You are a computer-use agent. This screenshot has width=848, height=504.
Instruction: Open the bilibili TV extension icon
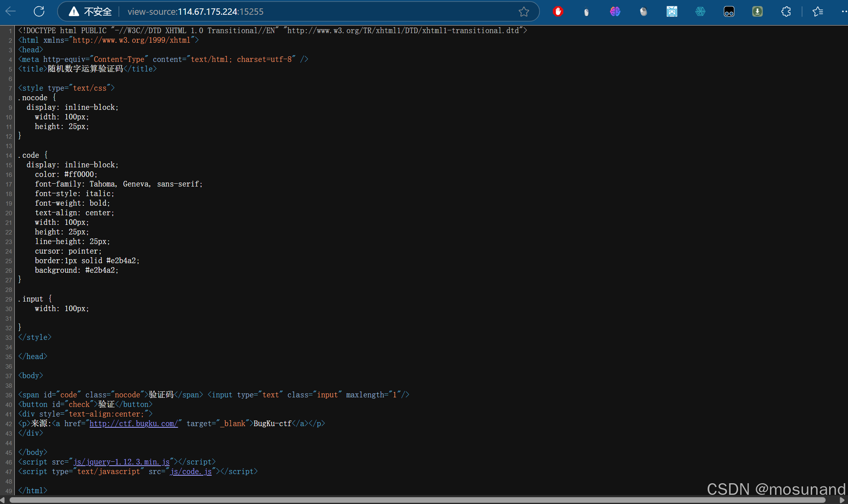(672, 12)
